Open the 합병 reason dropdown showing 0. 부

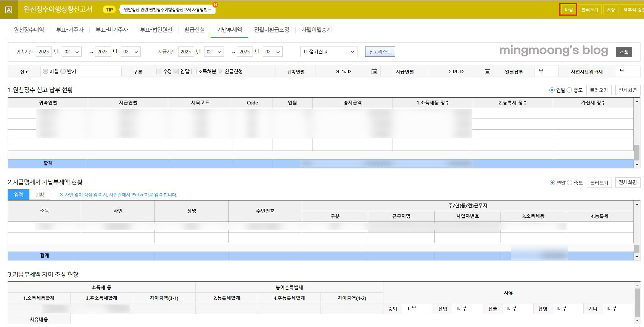[568, 309]
